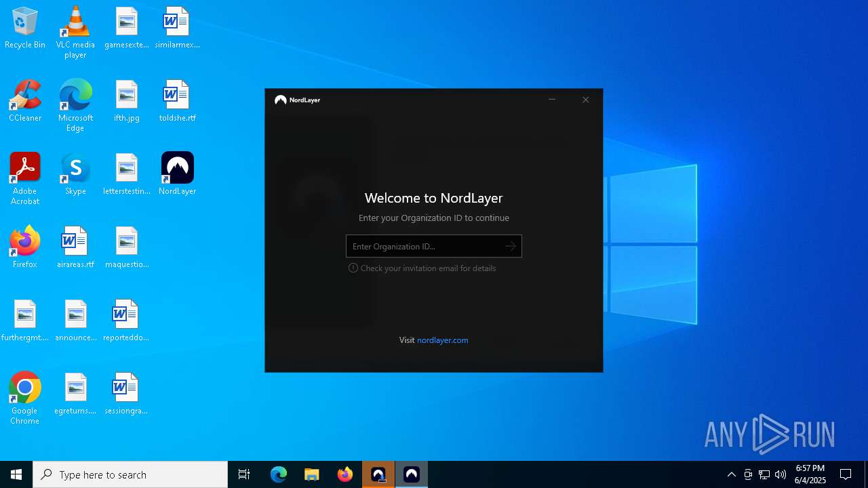Screen dimensions: 868x488
Task: Select the toldshe.rtf document
Action: [177, 102]
